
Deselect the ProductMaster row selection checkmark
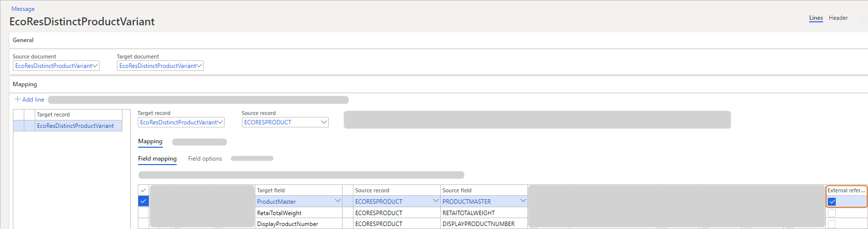[143, 201]
